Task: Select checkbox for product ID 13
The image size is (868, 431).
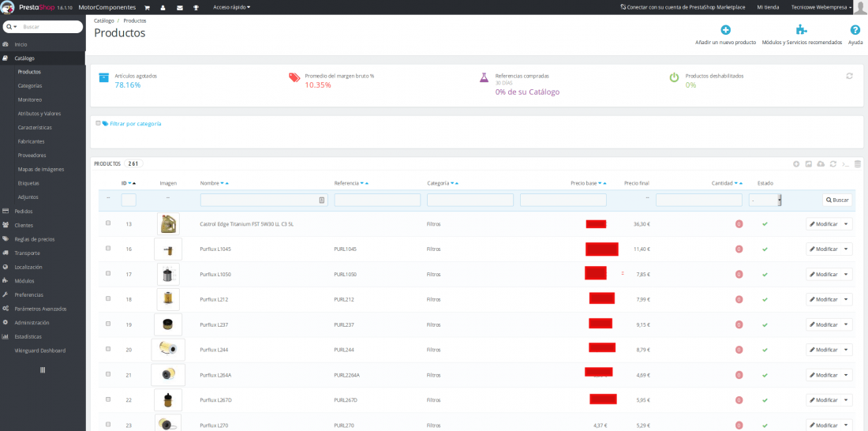Action: pyautogui.click(x=108, y=223)
